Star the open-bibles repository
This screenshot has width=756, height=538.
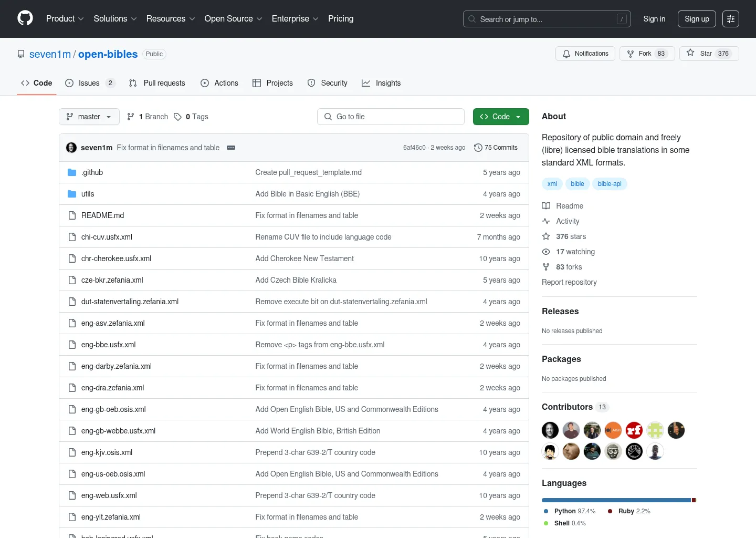[x=709, y=54]
